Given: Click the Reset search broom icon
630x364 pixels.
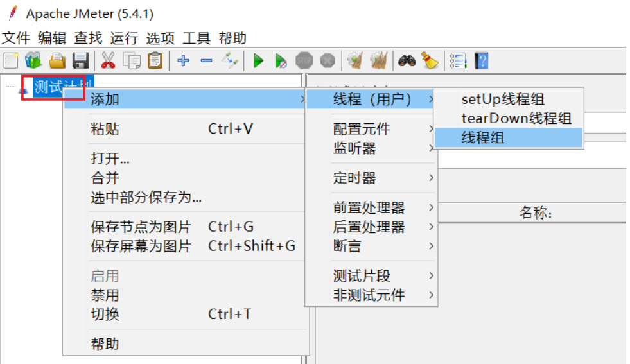Looking at the screenshot, I should 430,61.
